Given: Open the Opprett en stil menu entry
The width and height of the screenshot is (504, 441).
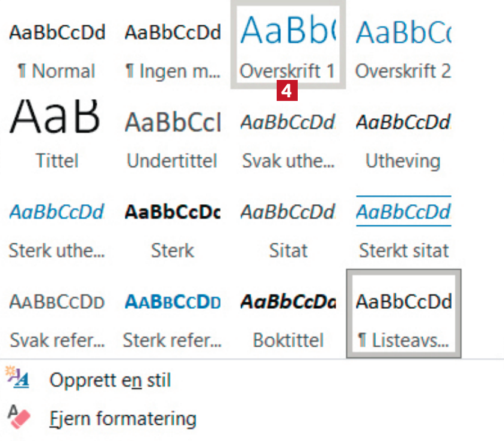Looking at the screenshot, I should tap(110, 380).
